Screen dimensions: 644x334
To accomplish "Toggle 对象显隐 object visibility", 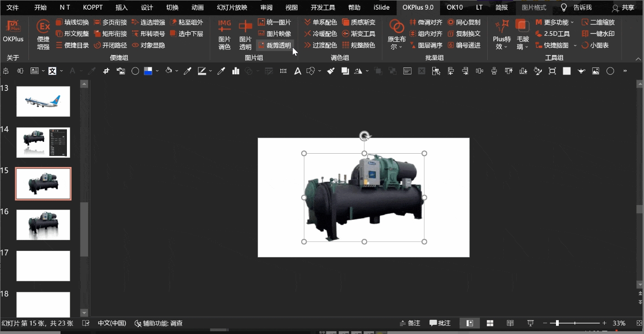I will tap(148, 45).
